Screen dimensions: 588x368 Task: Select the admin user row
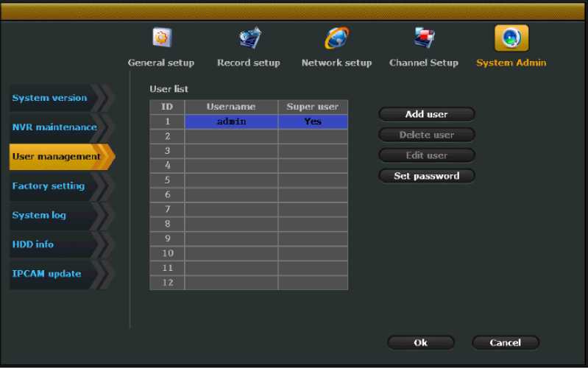(231, 121)
